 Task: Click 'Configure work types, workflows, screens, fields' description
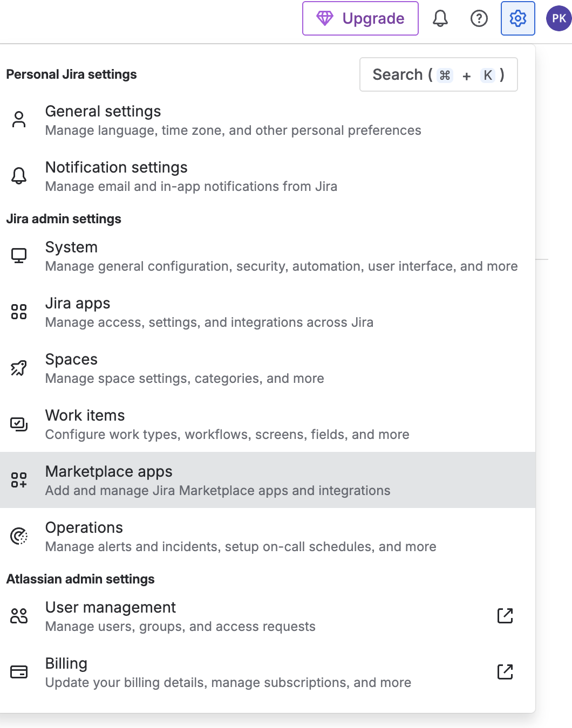point(227,435)
